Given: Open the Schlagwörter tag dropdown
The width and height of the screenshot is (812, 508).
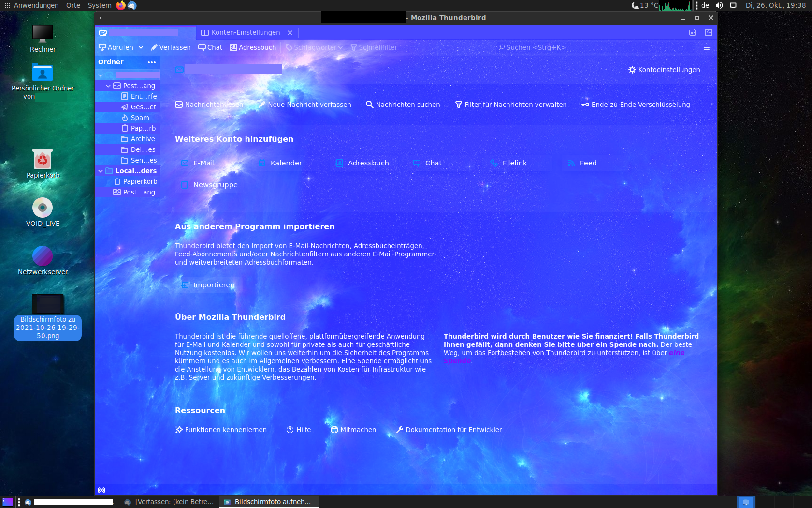Looking at the screenshot, I should (x=314, y=47).
